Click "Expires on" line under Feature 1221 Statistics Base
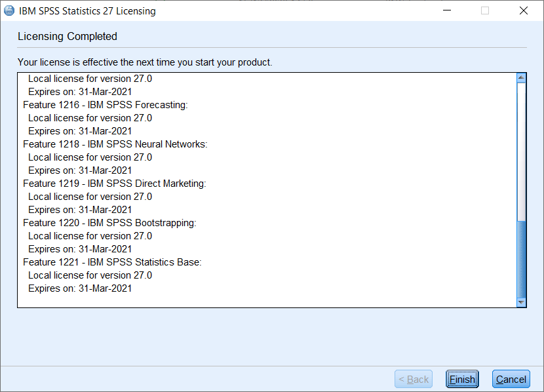The width and height of the screenshot is (544, 392). click(x=80, y=288)
